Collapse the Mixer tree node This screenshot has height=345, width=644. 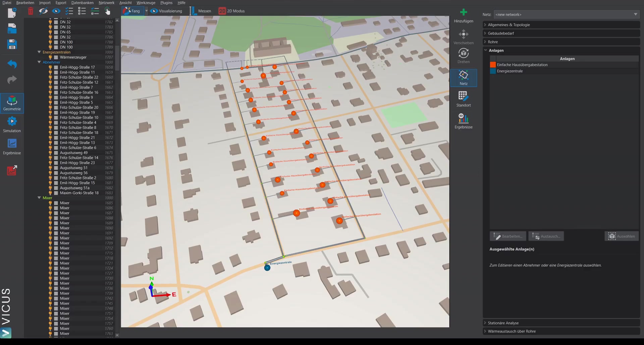tap(39, 198)
